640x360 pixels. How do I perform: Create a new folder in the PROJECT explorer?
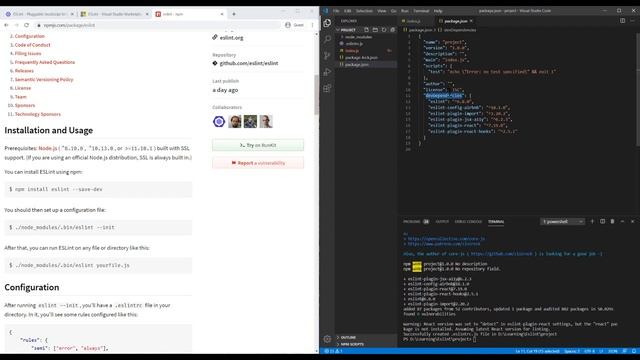click(375, 30)
